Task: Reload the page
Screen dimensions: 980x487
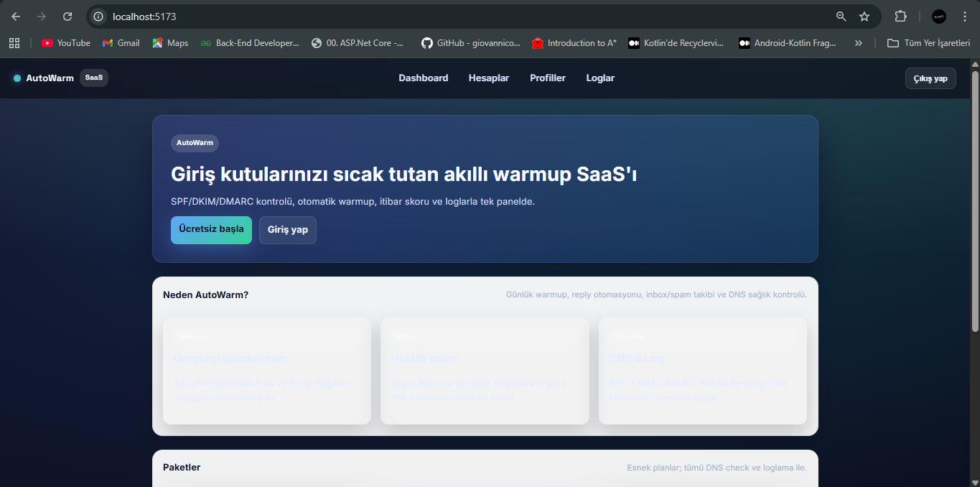Action: (67, 16)
